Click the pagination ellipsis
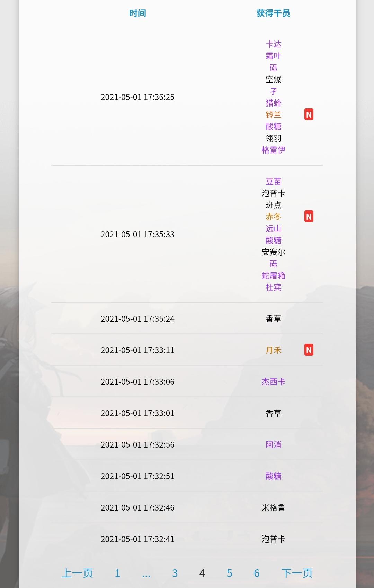Viewport: 374px width, 588px height. click(146, 573)
